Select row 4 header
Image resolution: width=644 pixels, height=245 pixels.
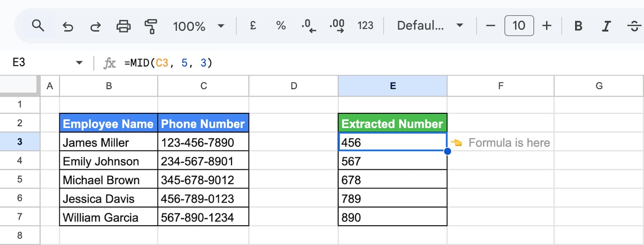click(19, 161)
